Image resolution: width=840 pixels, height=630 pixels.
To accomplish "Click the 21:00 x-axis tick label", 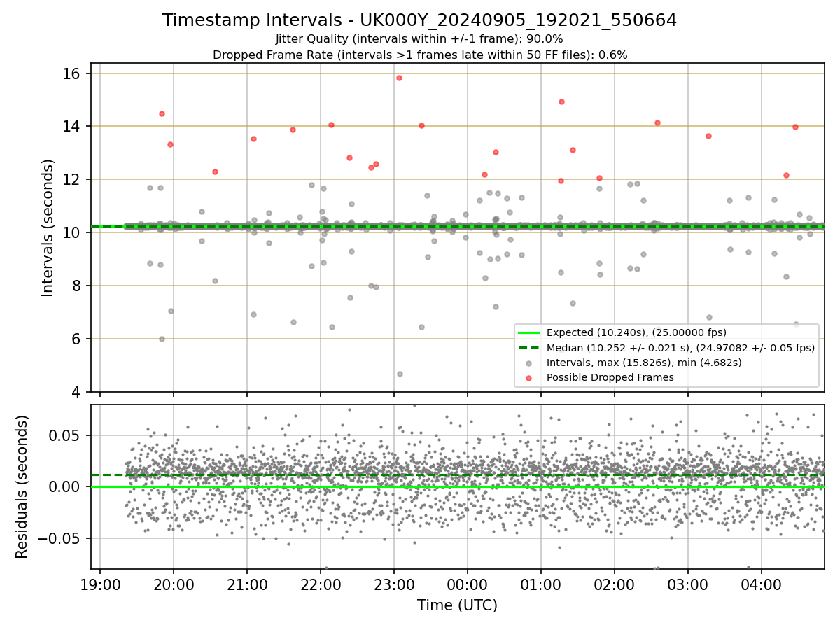I will click(x=247, y=585).
